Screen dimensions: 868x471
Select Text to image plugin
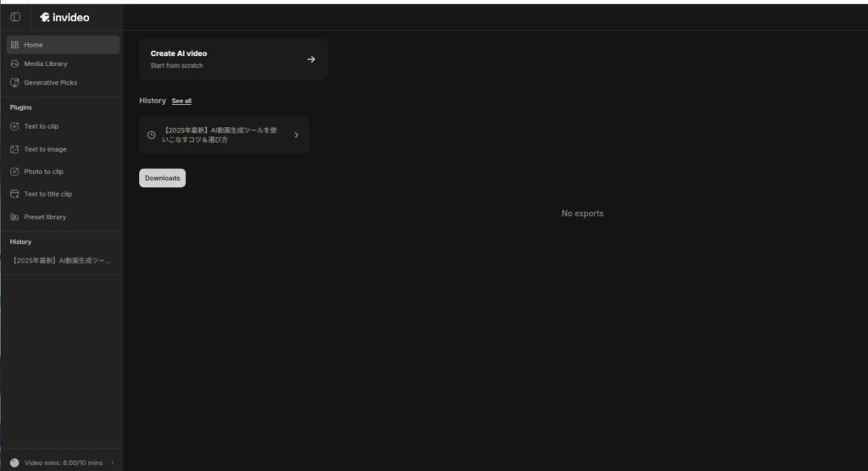click(x=63, y=149)
